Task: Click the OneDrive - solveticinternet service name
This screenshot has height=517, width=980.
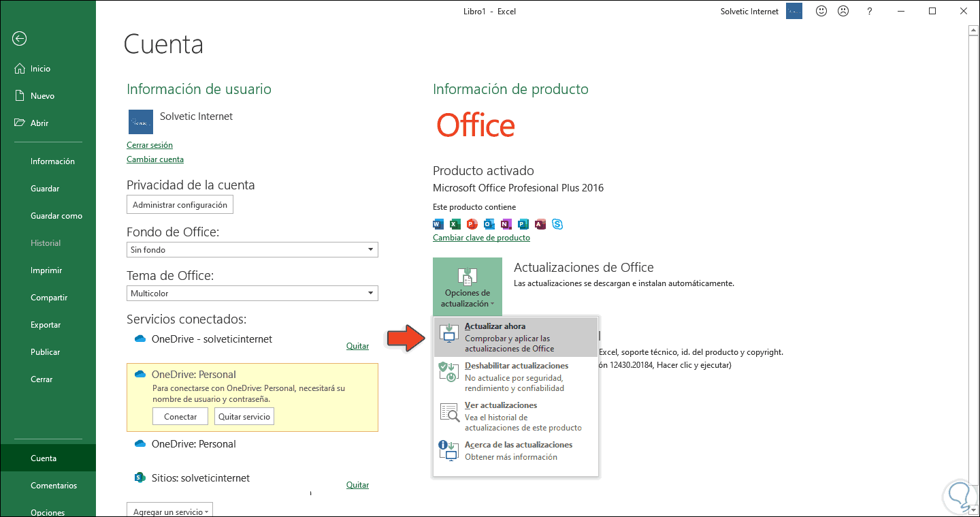Action: pyautogui.click(x=212, y=339)
